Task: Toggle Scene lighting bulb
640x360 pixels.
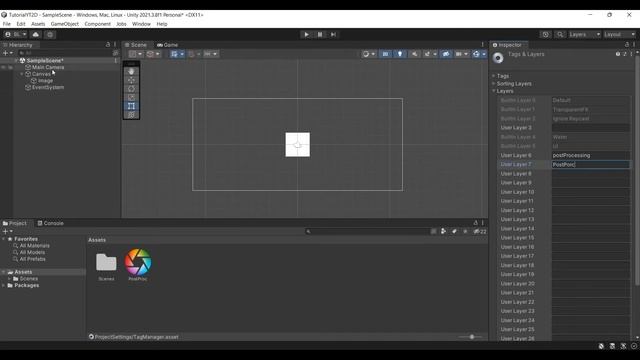Action: tap(400, 54)
